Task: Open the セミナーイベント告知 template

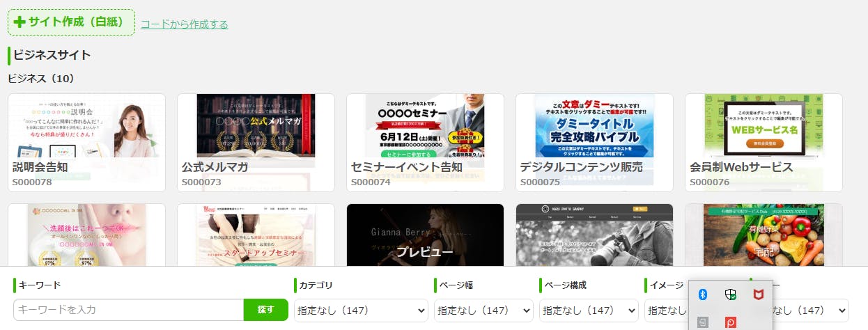Action: (425, 143)
